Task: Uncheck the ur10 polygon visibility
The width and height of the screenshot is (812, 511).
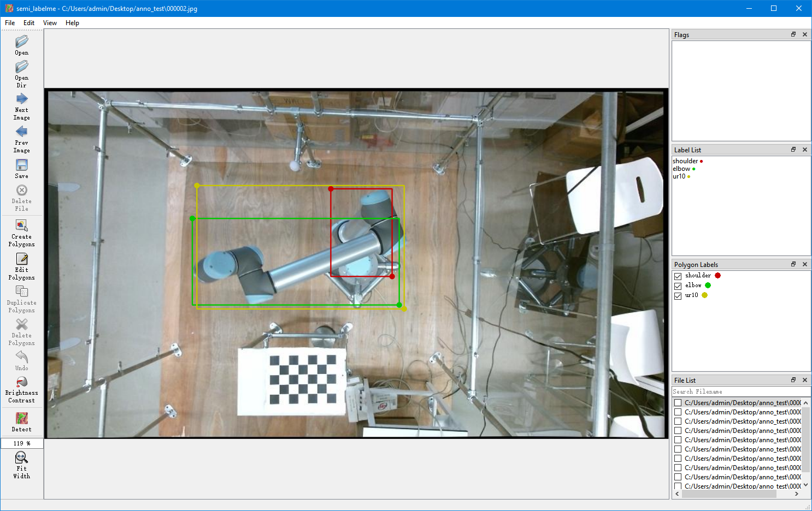Action: pos(678,296)
